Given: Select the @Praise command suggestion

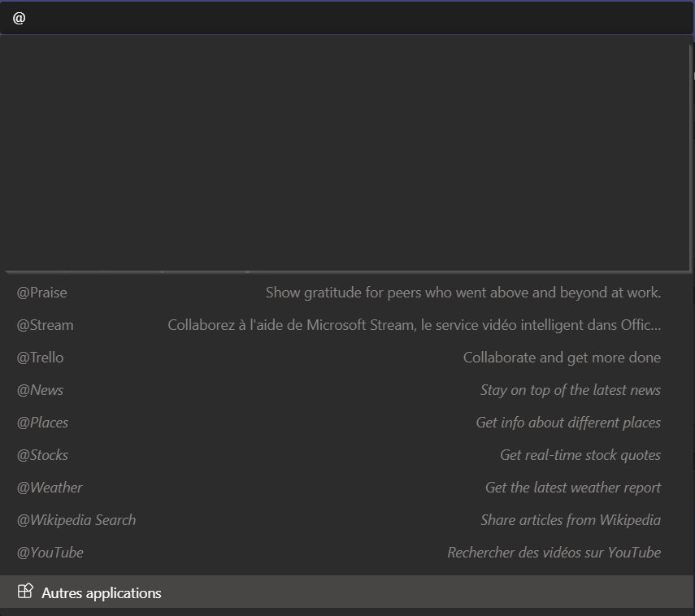Looking at the screenshot, I should tap(345, 293).
